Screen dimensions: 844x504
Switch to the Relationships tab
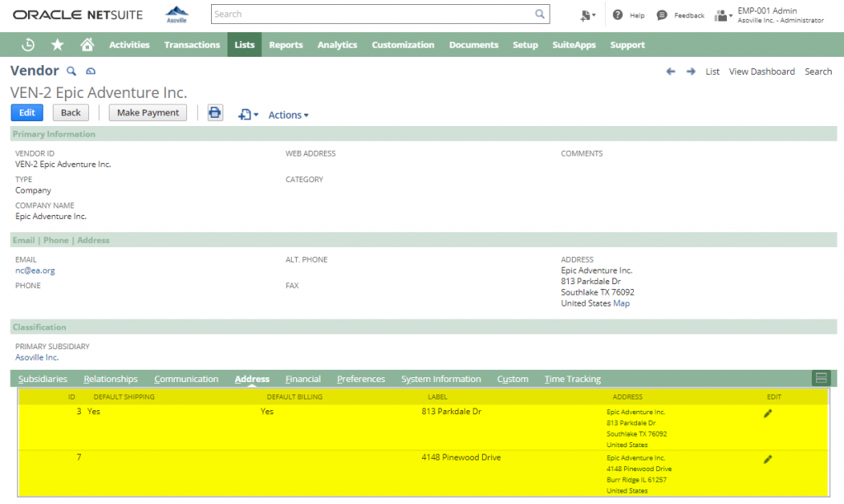tap(110, 379)
